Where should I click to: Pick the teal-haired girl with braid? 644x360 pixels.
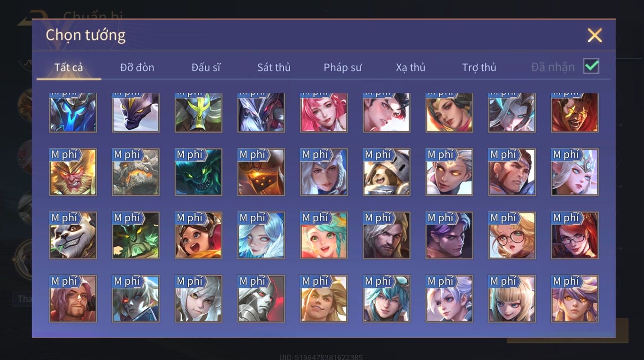[324, 235]
